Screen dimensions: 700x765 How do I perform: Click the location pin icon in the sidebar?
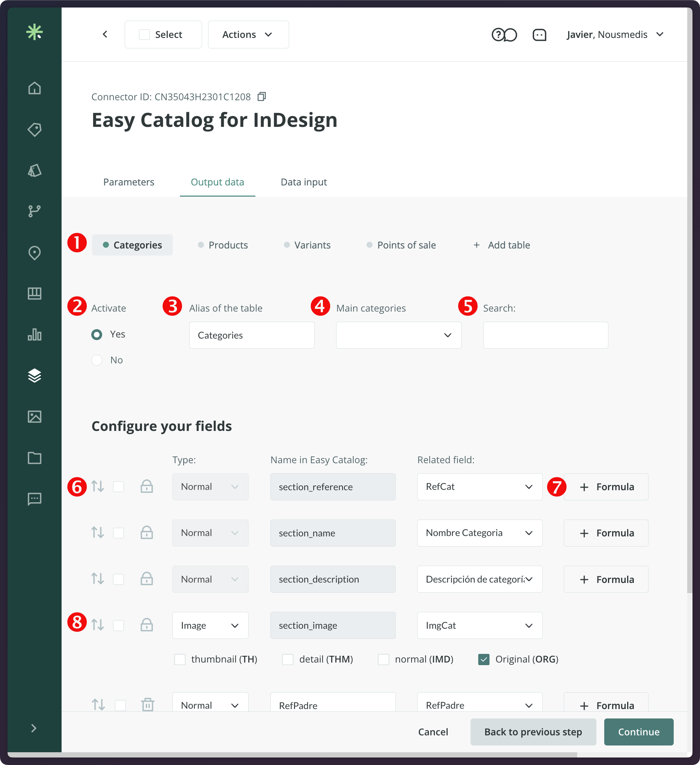click(x=35, y=252)
